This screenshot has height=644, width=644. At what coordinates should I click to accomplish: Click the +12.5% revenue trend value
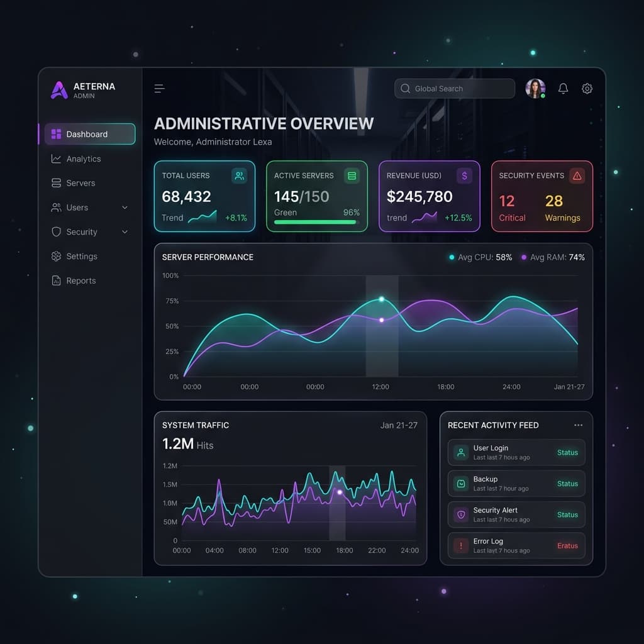tap(458, 218)
